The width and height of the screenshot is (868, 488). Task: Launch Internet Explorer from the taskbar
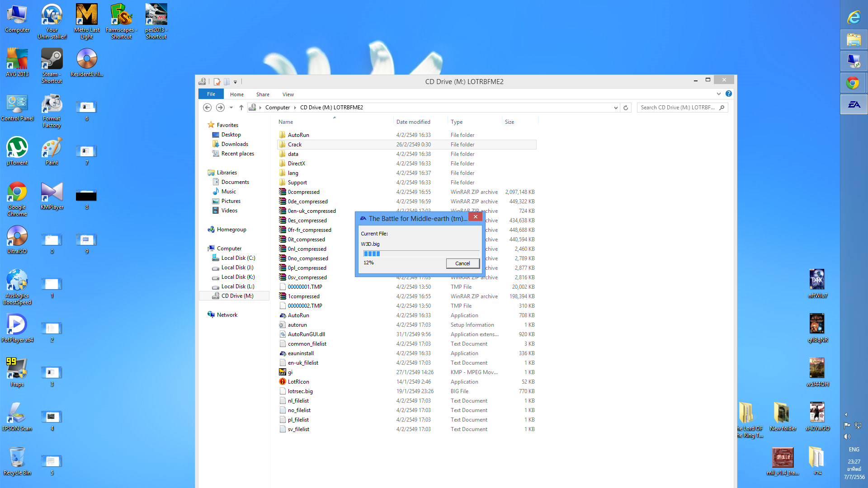[854, 17]
